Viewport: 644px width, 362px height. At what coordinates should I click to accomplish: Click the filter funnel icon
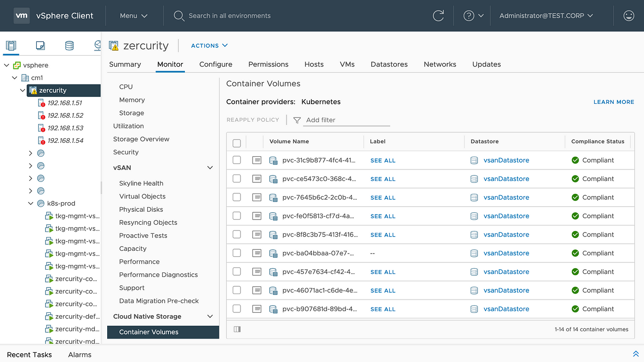(x=297, y=120)
